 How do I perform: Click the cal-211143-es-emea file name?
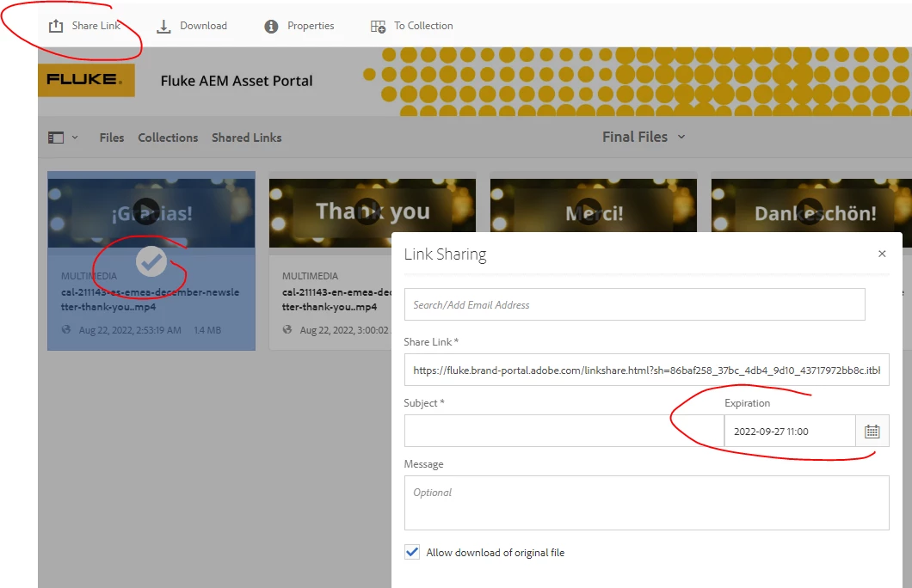click(150, 299)
